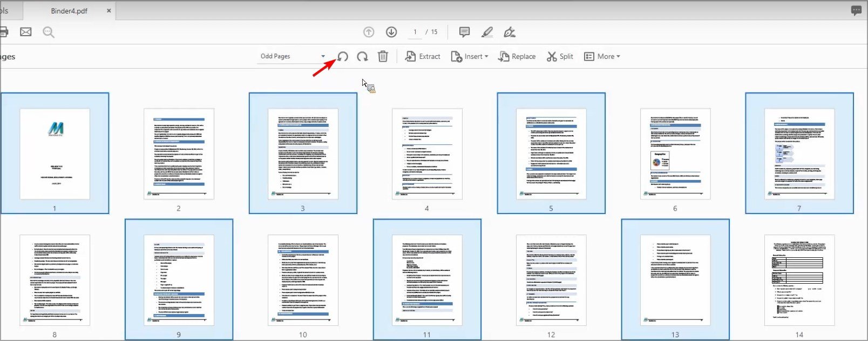Select page 3 thumbnail
The width and height of the screenshot is (868, 341).
click(303, 154)
